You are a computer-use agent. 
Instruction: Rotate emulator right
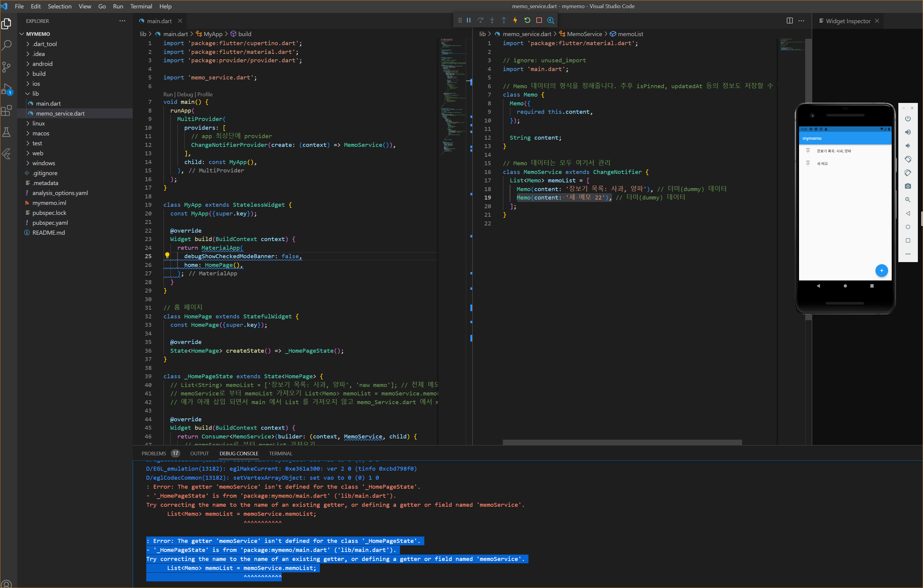[908, 172]
